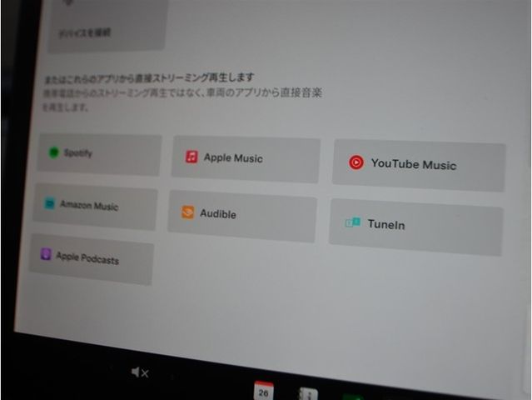
Task: Launch Apple Podcasts app
Action: (92, 258)
